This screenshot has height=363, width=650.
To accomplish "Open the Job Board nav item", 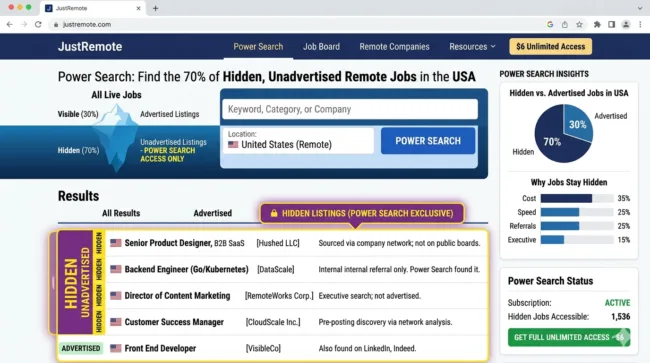I will (x=321, y=46).
